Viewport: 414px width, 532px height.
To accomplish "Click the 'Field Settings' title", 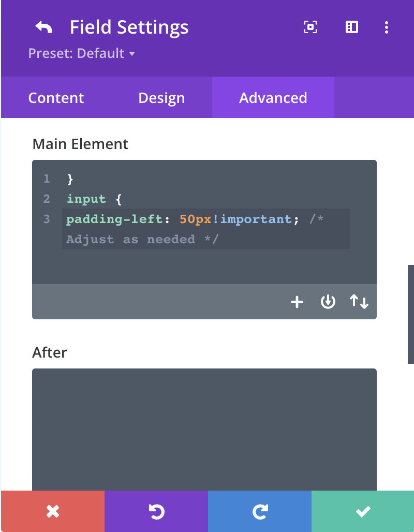I will click(129, 27).
